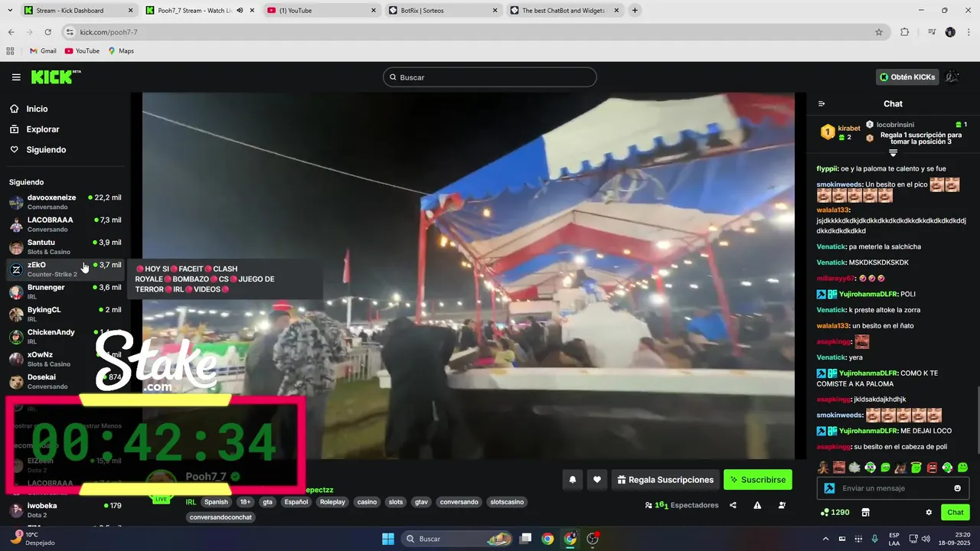This screenshot has height=551, width=980.
Task: Open the Gmail bookmark
Action: tap(43, 51)
